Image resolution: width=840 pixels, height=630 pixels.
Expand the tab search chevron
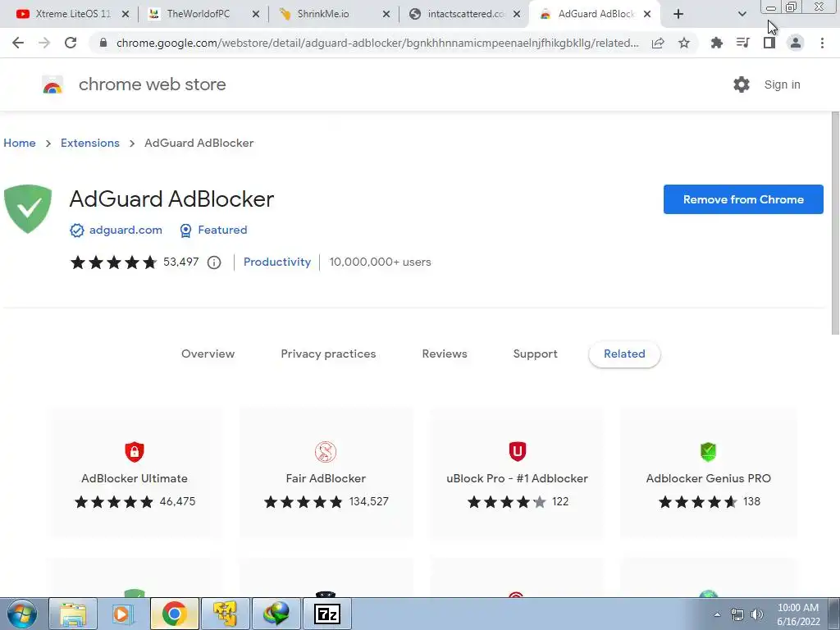coord(742,14)
